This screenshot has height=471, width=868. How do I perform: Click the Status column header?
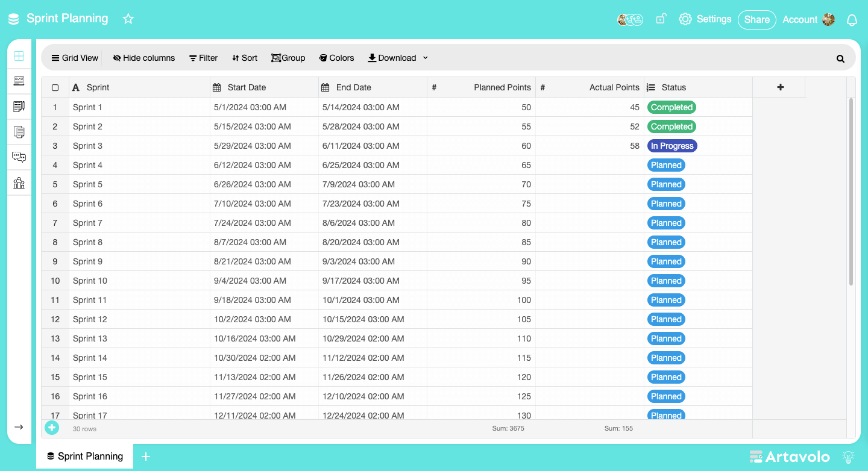(x=698, y=87)
